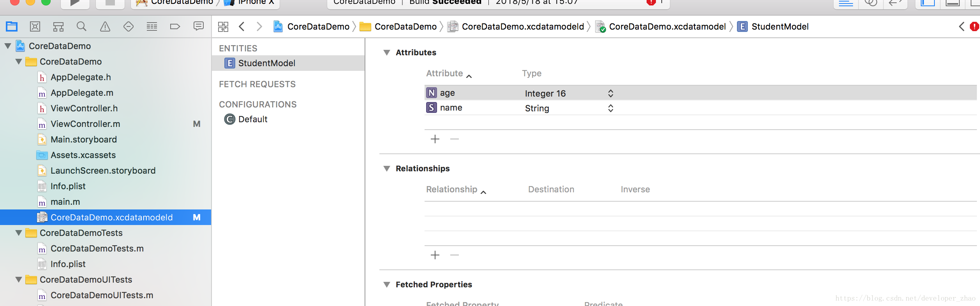Open LaunchScreen.storyboard file
This screenshot has width=980, height=306.
103,171
